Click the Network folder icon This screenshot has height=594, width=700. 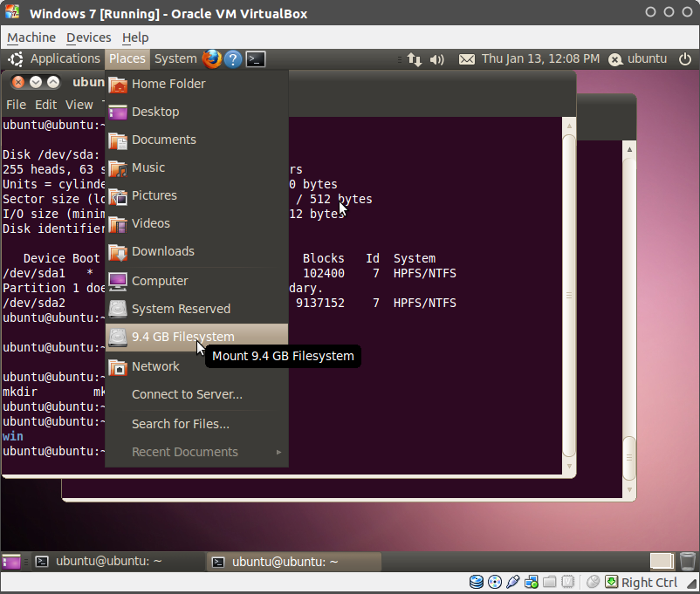pyautogui.click(x=118, y=367)
